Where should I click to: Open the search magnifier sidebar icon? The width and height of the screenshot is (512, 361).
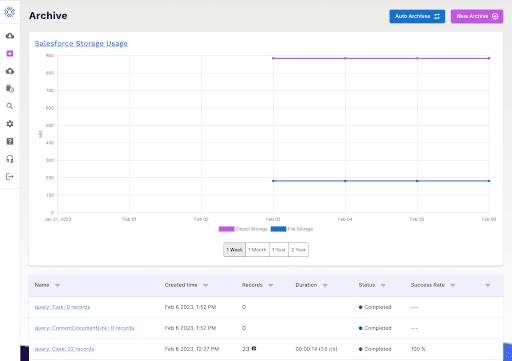point(10,106)
